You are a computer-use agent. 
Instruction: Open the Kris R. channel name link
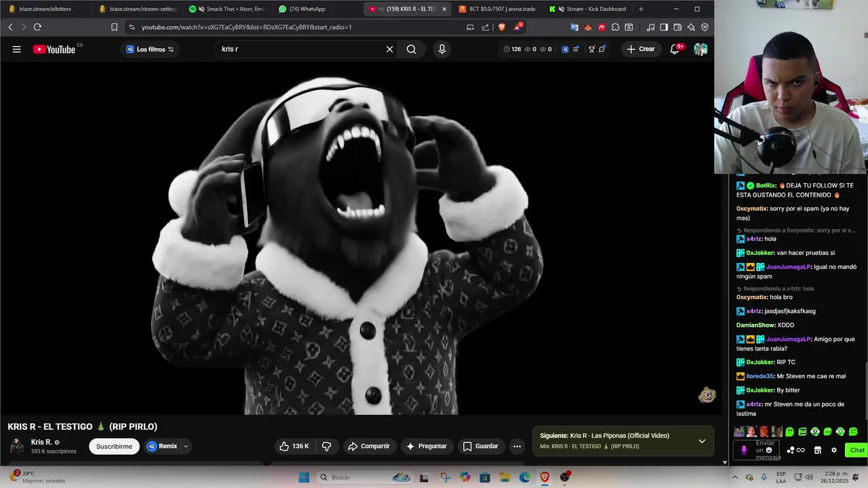click(41, 442)
